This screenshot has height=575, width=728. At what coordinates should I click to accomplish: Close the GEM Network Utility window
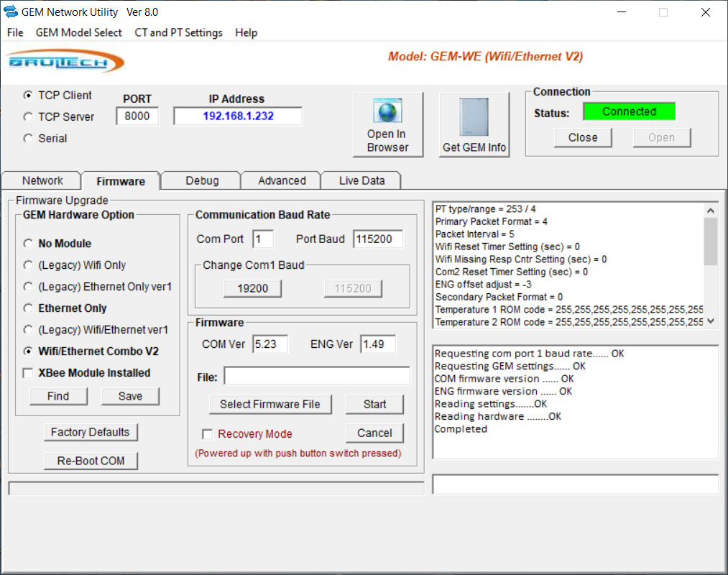(705, 12)
